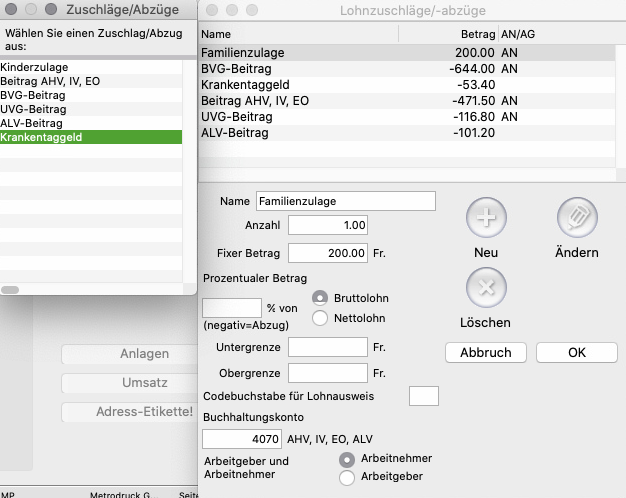Select the Nettolohn radio button
Image resolution: width=626 pixels, height=498 pixels.
tap(320, 318)
